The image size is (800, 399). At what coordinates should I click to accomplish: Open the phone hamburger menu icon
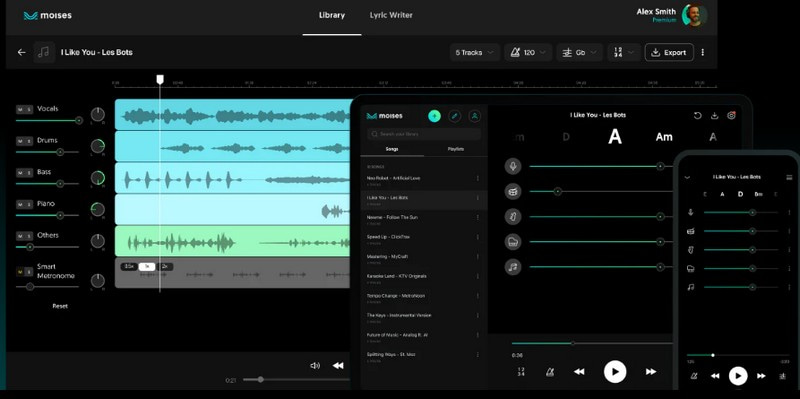[789, 178]
